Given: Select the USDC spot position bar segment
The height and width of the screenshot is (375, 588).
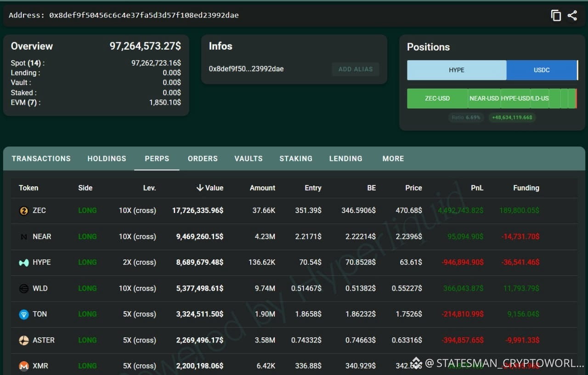Looking at the screenshot, I should pos(542,70).
